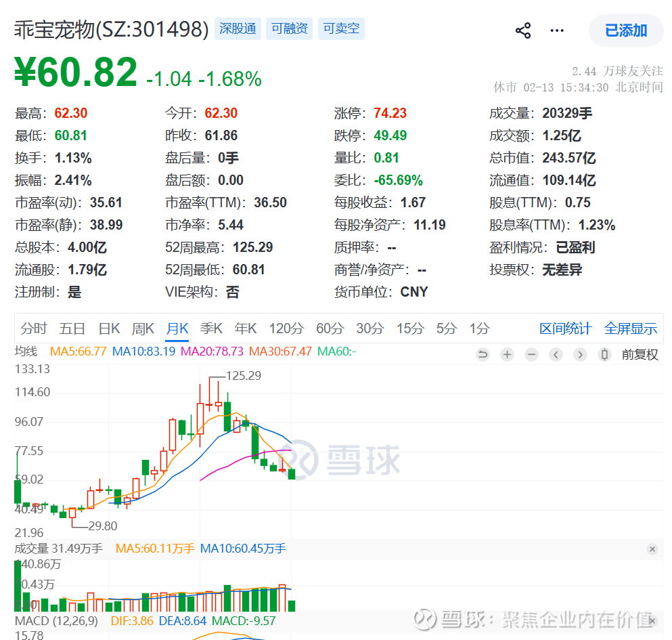The width and height of the screenshot is (672, 640).
Task: Switch to the 30分 chart tab
Action: coord(370,328)
